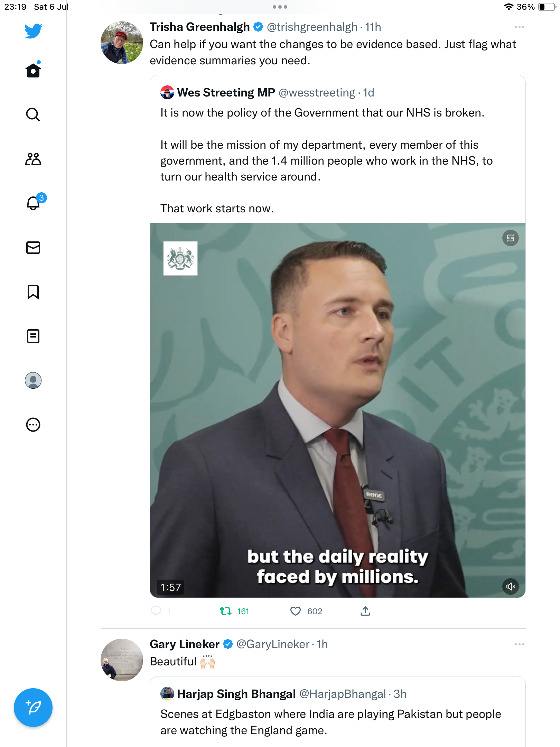Open Lists icon in sidebar
The height and width of the screenshot is (747, 560).
point(33,336)
